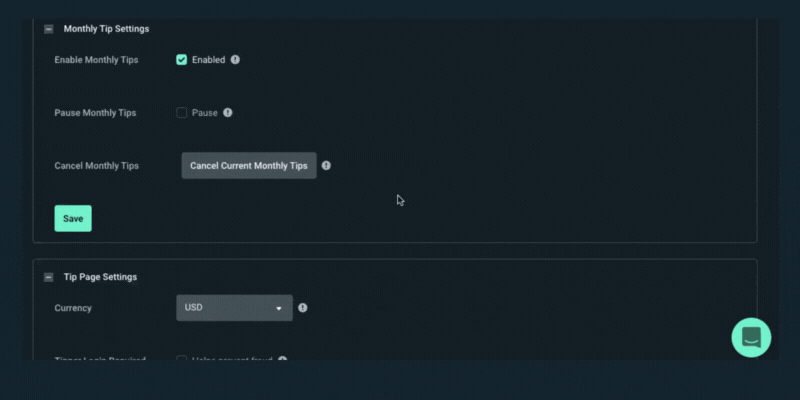Open info icon beside Cancel Current Monthly Tips

[326, 166]
